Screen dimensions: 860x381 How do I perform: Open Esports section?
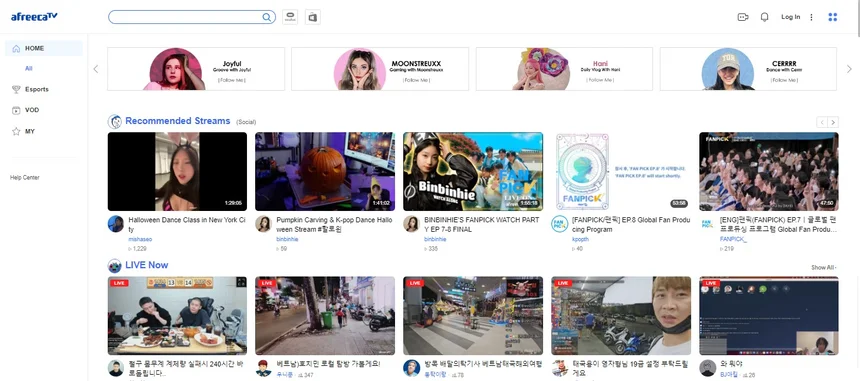(37, 89)
